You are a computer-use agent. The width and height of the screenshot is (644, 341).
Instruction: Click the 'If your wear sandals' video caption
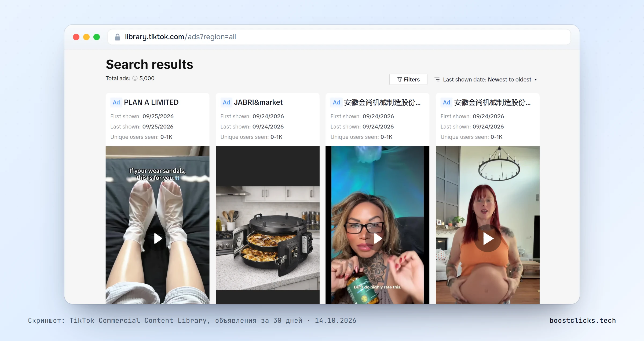coord(158,174)
